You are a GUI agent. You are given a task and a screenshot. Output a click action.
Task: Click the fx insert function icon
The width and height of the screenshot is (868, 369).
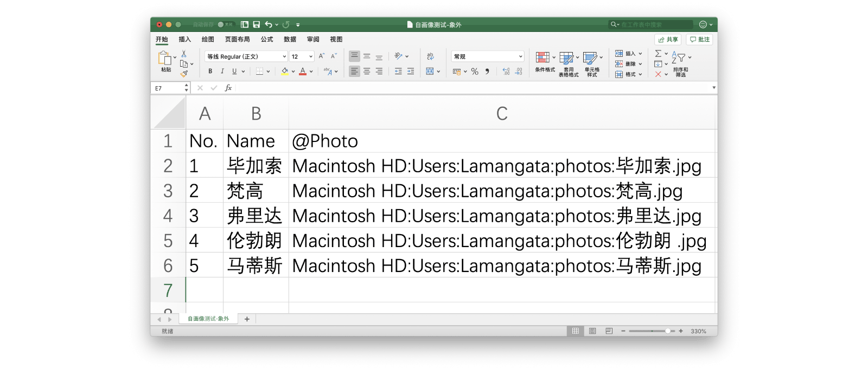[x=228, y=88]
